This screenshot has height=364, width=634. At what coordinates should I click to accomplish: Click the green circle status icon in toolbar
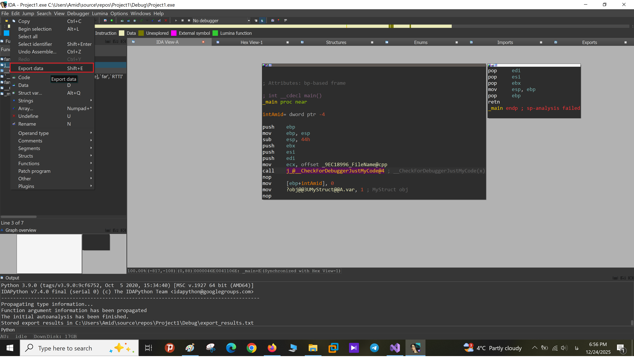(x=112, y=20)
